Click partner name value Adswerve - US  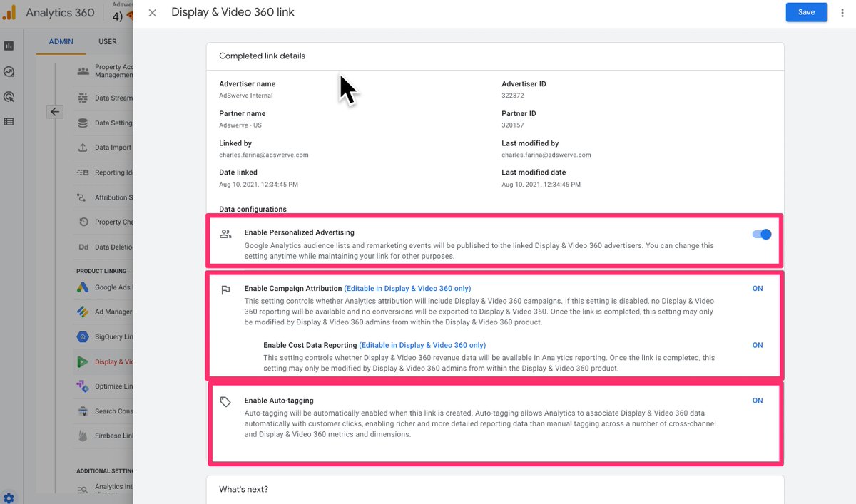[x=241, y=125]
